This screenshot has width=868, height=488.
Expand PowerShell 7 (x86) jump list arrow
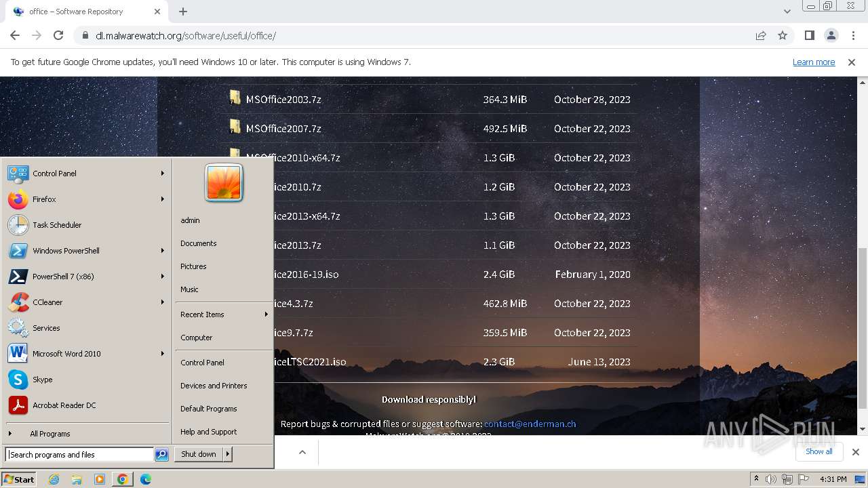click(x=163, y=277)
